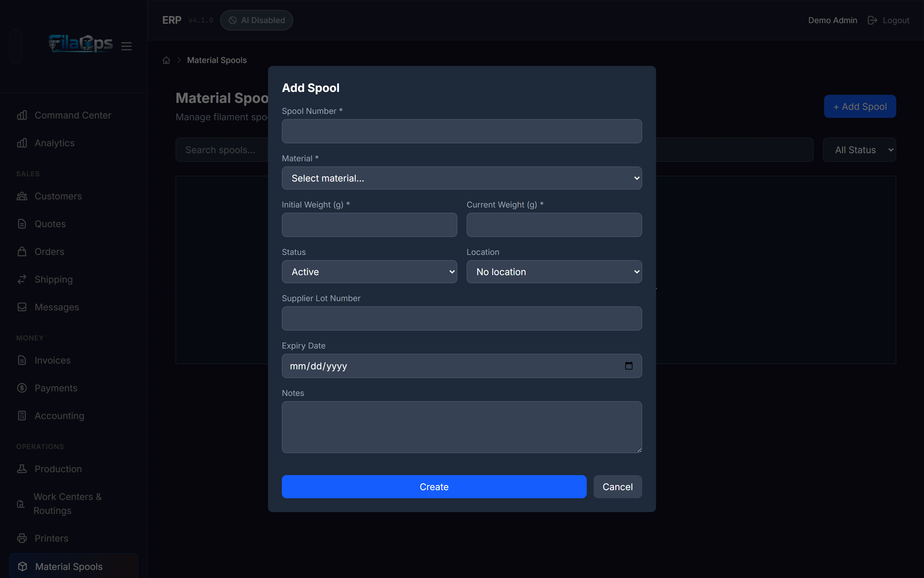Focus the Spool Number input field
924x578 pixels.
pyautogui.click(x=462, y=131)
